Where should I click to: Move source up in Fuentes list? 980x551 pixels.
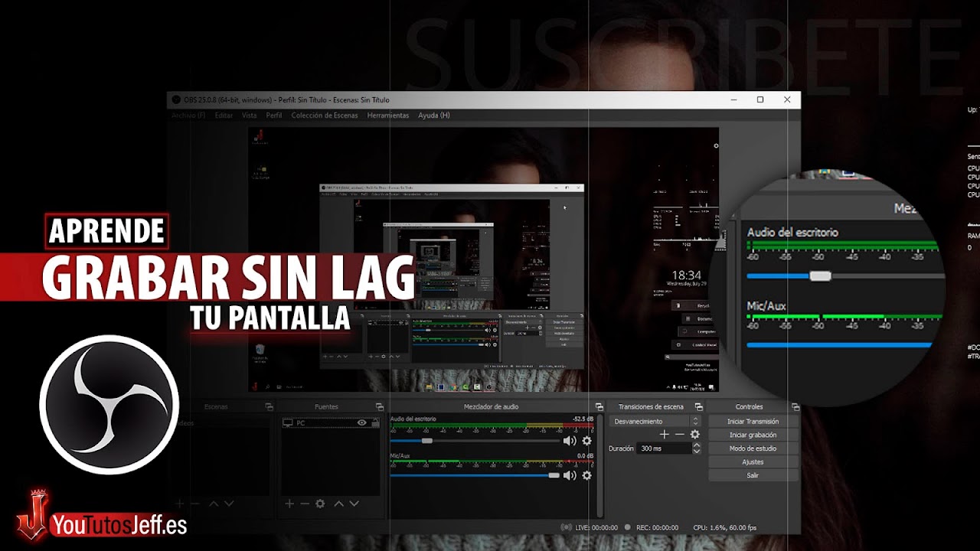[339, 504]
